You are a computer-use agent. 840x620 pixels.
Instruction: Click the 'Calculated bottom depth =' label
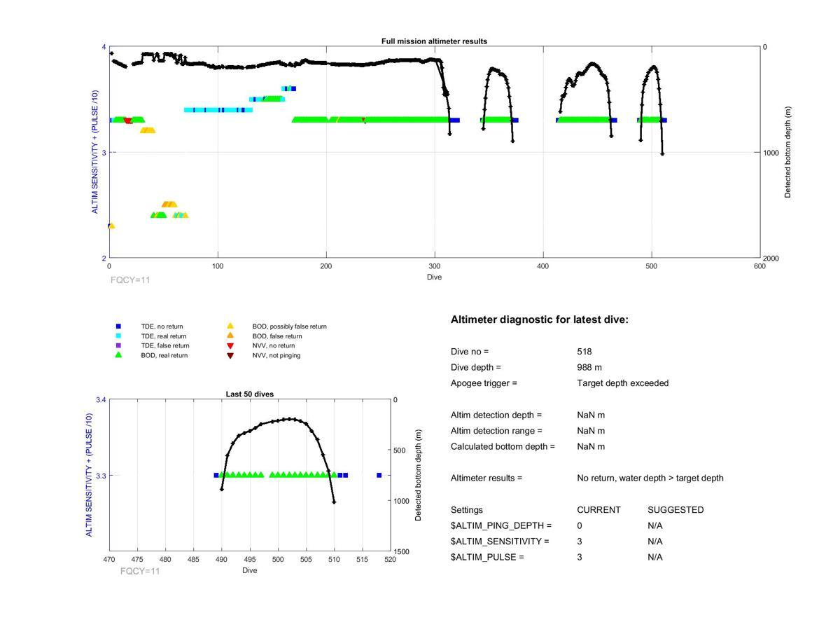pyautogui.click(x=503, y=446)
